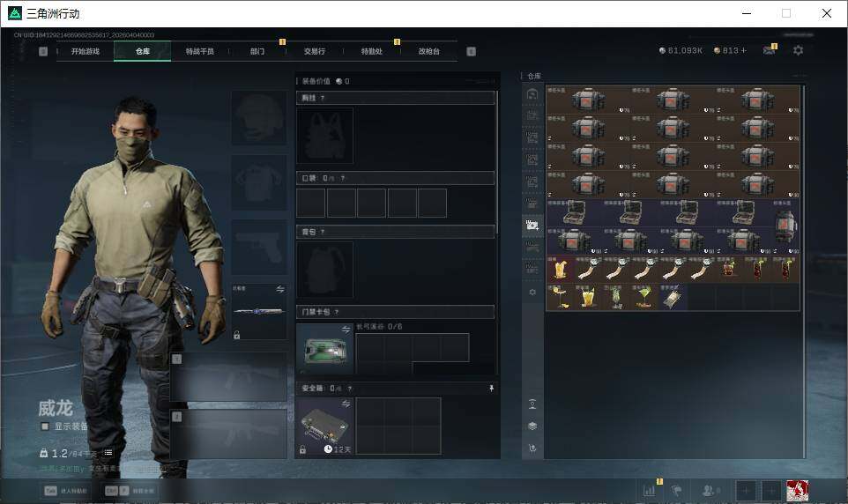Select the green martini cocktail item

point(644,297)
